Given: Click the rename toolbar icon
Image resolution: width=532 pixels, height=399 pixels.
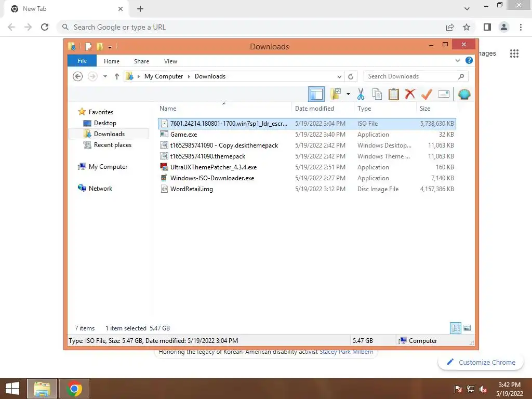Looking at the screenshot, I should (x=444, y=94).
